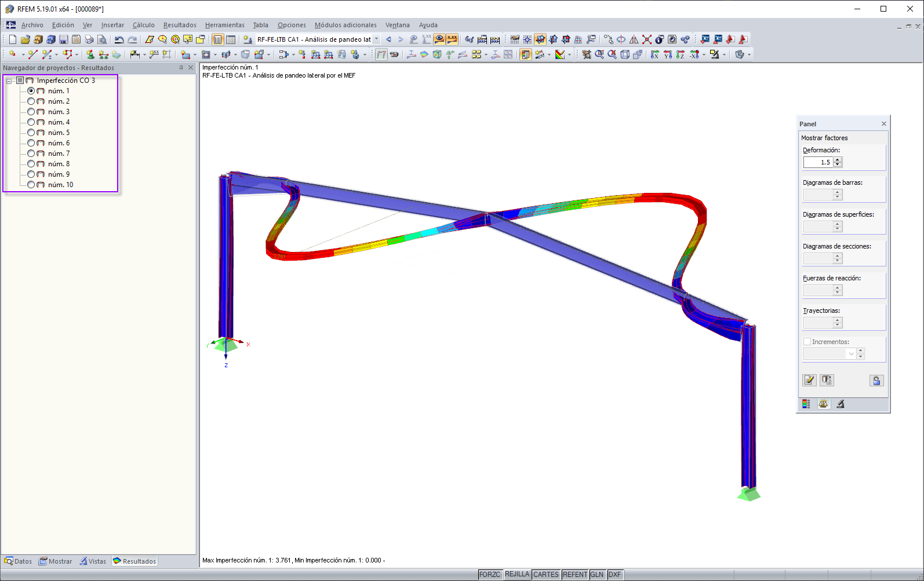
Task: Enable the Incrementos checkbox
Action: click(807, 342)
